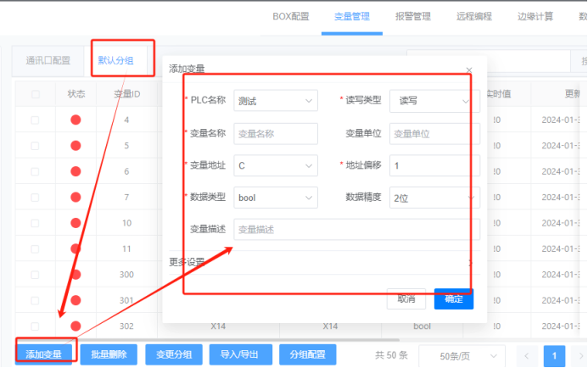Screen dimensions: 588x368
Task: Click the 导入/导出 button
Action: pyautogui.click(x=240, y=354)
